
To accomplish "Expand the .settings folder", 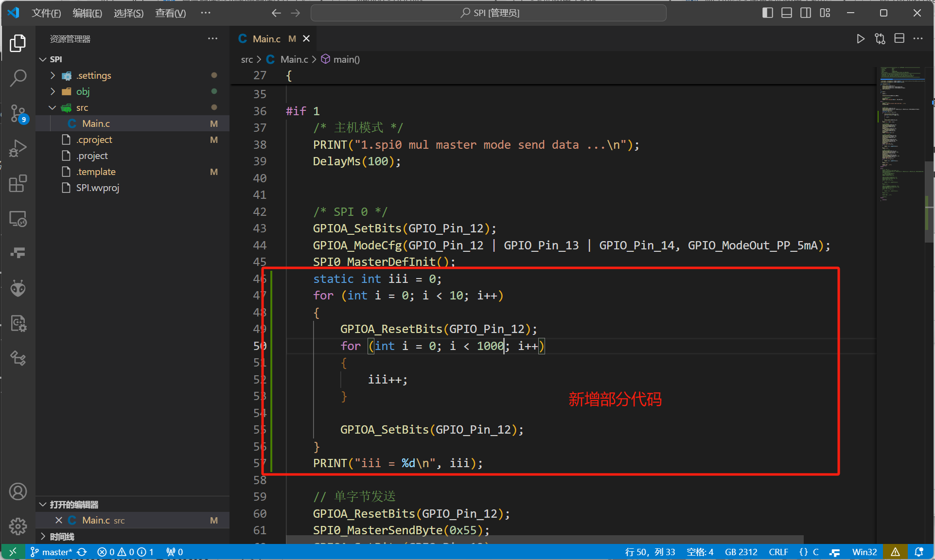I will [53, 75].
